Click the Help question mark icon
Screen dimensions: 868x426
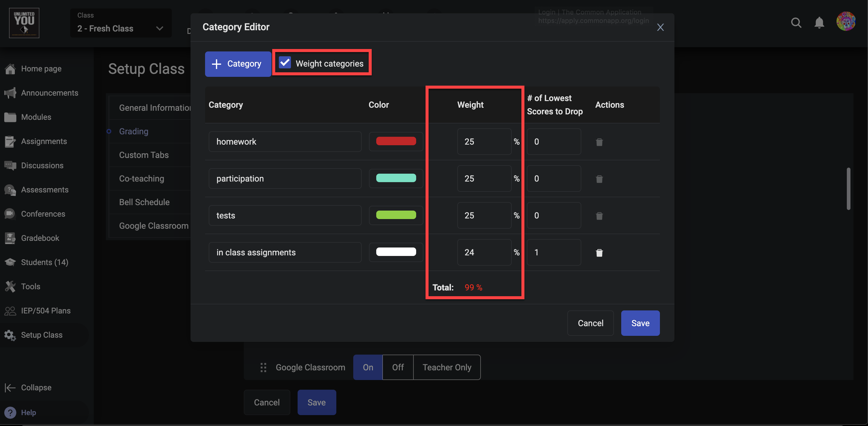(x=10, y=412)
